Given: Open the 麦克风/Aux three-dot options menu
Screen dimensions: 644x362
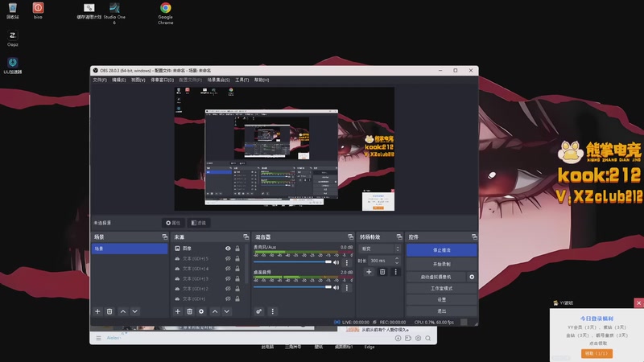Looking at the screenshot, I should click(x=347, y=262).
